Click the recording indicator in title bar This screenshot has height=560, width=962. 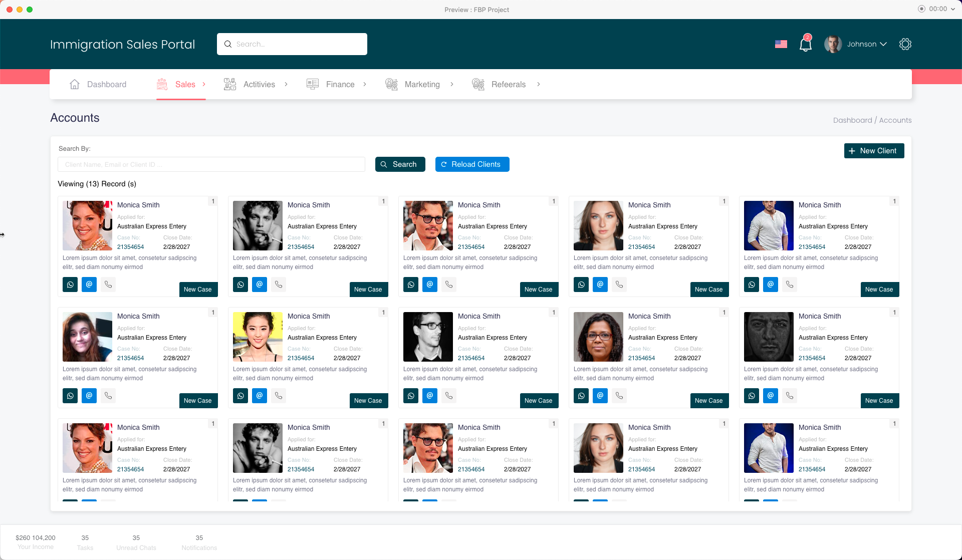(x=921, y=9)
